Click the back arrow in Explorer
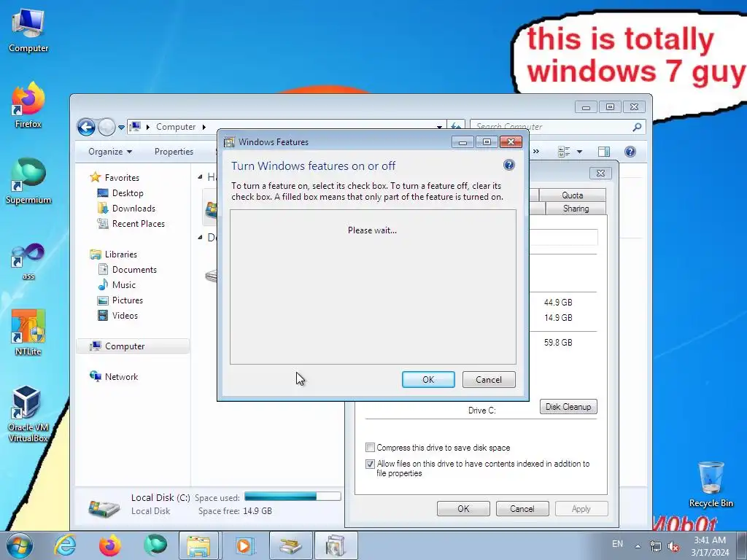The height and width of the screenshot is (560, 747). [x=86, y=127]
